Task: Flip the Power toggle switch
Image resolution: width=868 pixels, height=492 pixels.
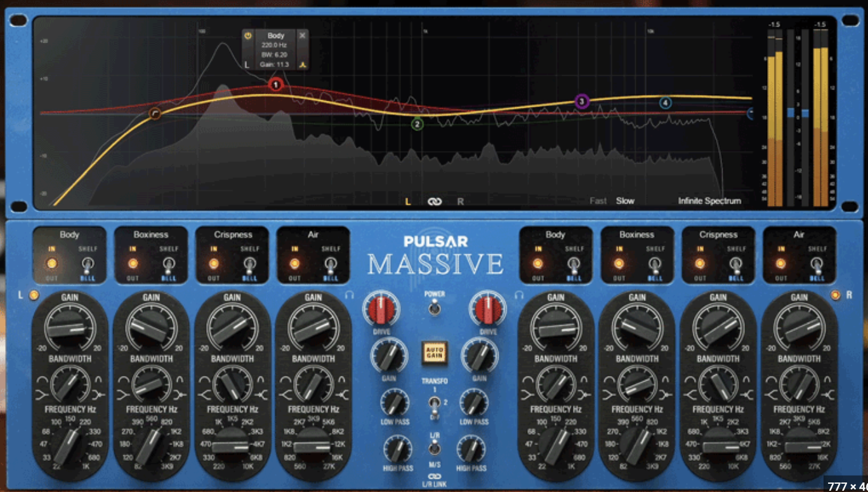Action: (x=435, y=307)
